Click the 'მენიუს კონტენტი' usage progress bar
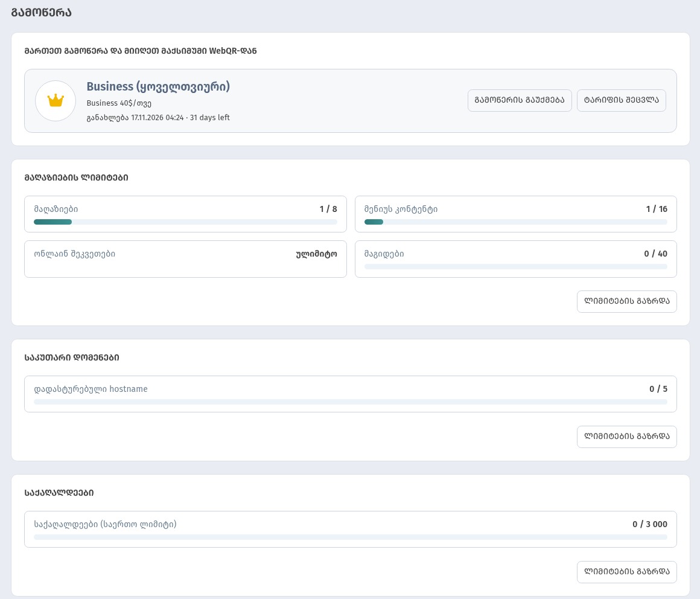Image resolution: width=700 pixels, height=599 pixels. coord(515,222)
